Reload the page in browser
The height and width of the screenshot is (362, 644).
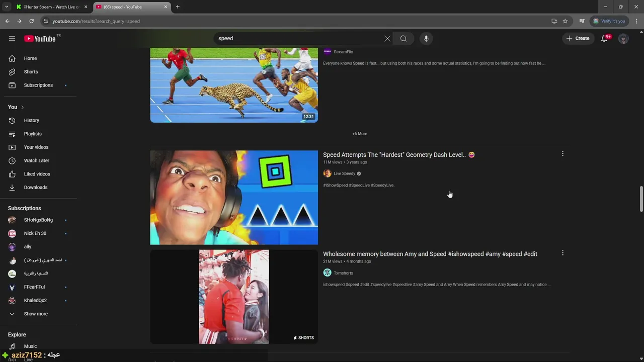pyautogui.click(x=31, y=21)
